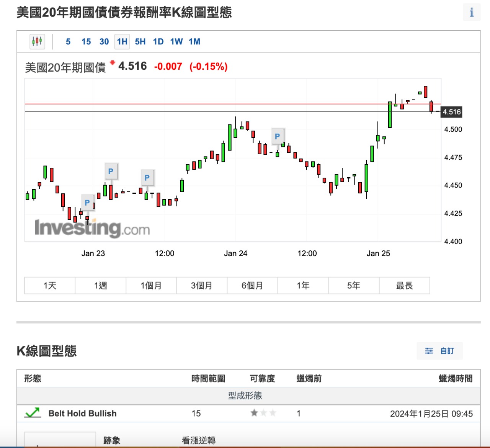The image size is (490, 448).
Task: Click the first reliability star for Belt Hold Bullish
Action: [x=253, y=413]
